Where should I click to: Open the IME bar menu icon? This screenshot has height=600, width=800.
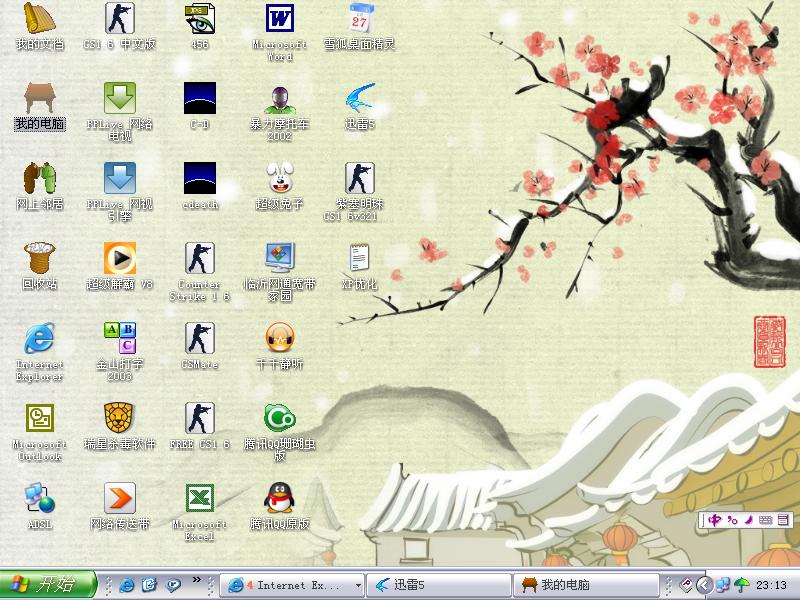pos(784,520)
